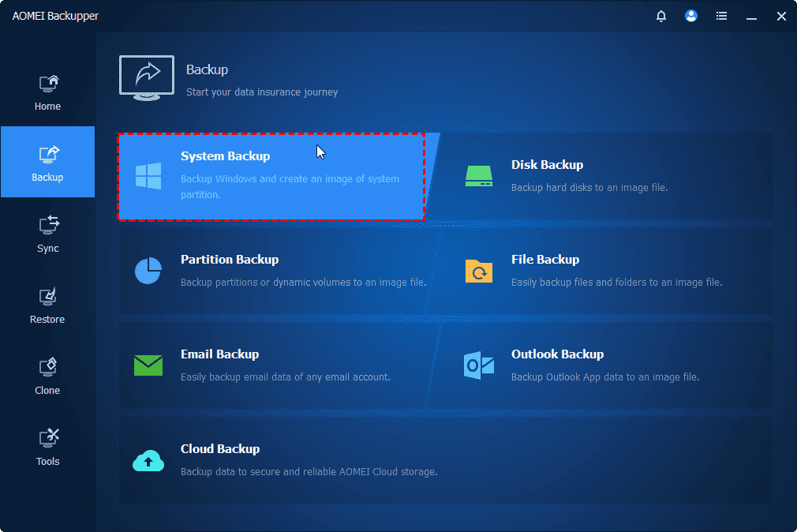Image resolution: width=797 pixels, height=532 pixels.
Task: Pick the Email Backup title
Action: (219, 354)
